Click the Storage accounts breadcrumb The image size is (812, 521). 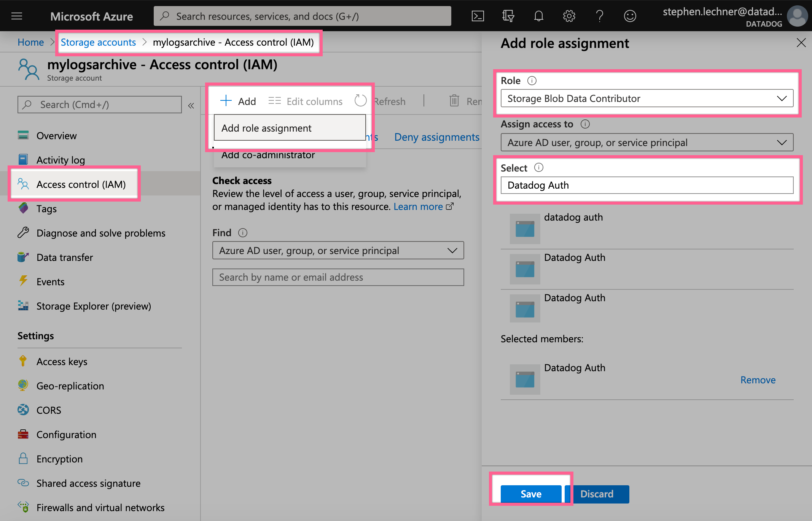(x=98, y=42)
